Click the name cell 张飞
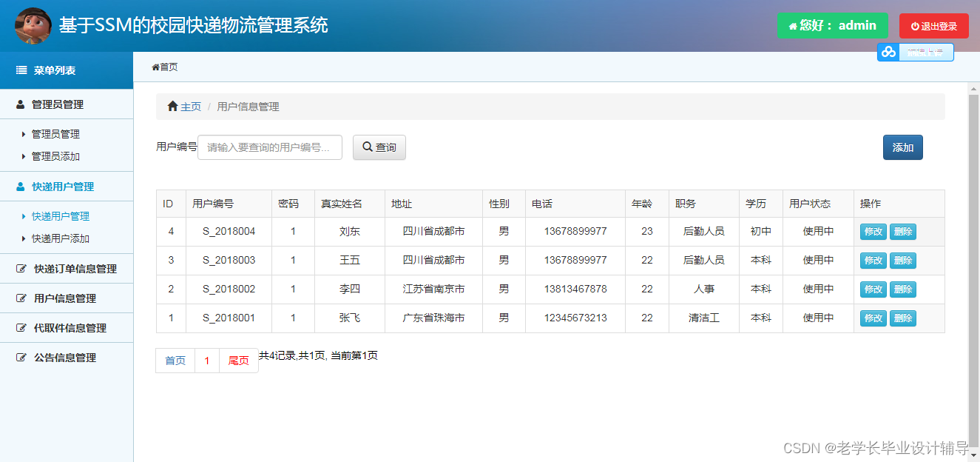 pyautogui.click(x=350, y=318)
